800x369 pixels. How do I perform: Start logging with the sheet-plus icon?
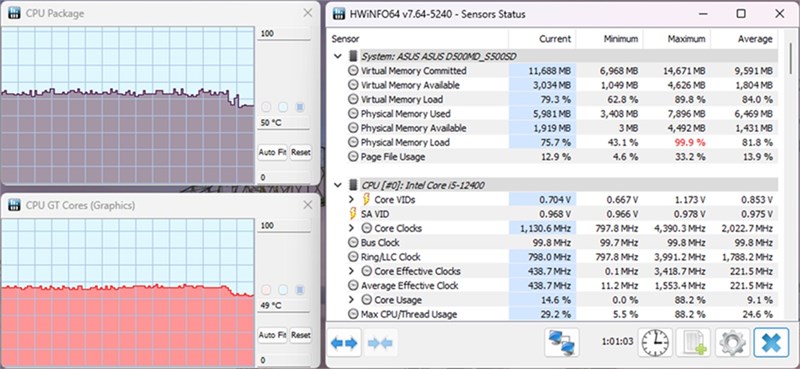693,343
